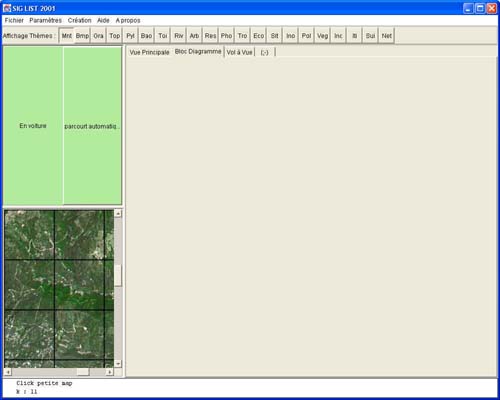
Task: Click the small map scroll-down arrow
Action: (118, 363)
